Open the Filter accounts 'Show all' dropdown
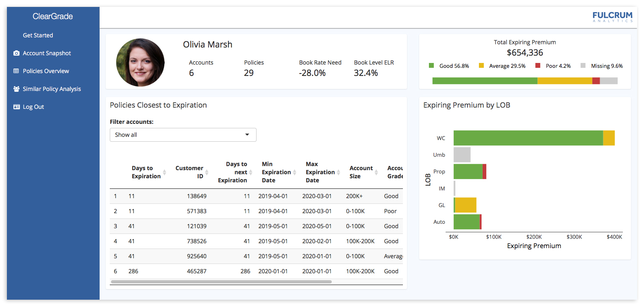Viewport: 644px width, 307px height. click(x=183, y=135)
